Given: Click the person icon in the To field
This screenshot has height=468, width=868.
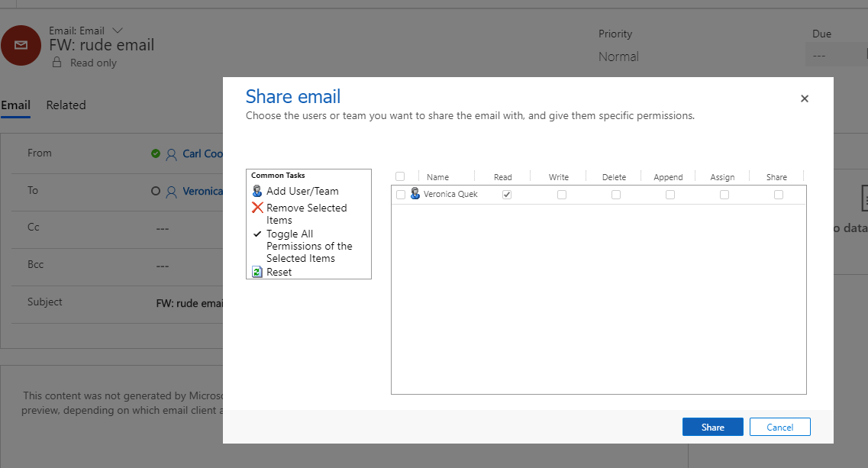Looking at the screenshot, I should click(x=172, y=192).
